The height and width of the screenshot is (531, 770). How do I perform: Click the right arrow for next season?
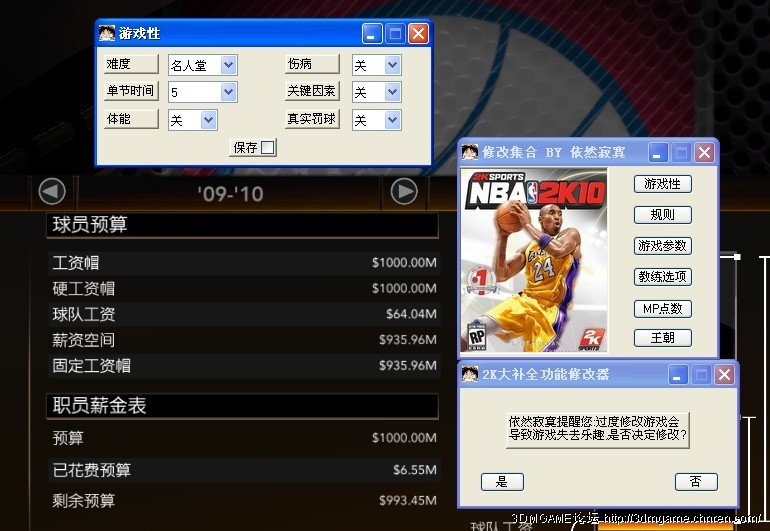[x=404, y=191]
